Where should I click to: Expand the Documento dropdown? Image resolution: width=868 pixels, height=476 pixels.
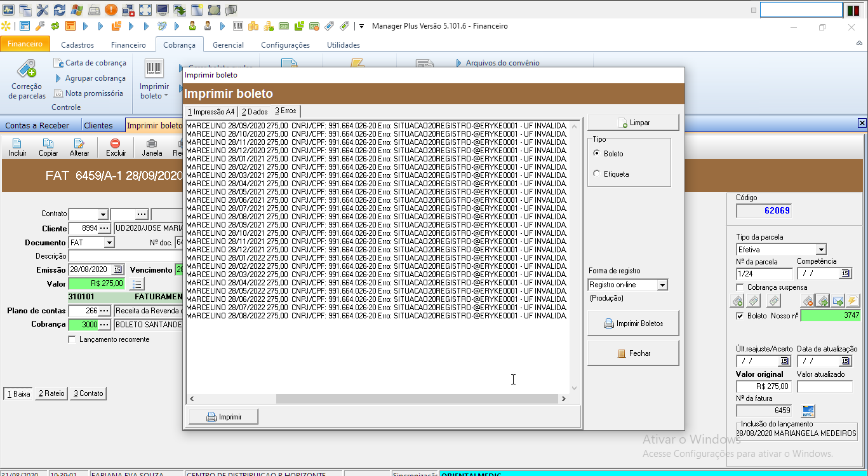click(x=109, y=243)
